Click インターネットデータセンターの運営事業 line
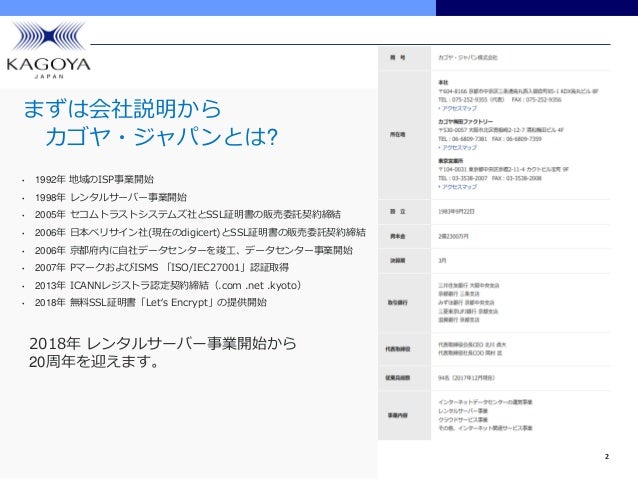 coord(485,402)
